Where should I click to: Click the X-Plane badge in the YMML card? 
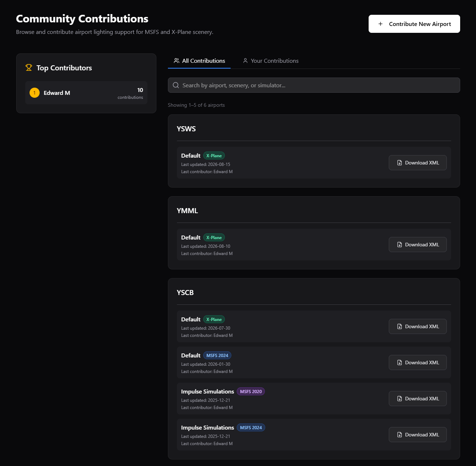[214, 237]
